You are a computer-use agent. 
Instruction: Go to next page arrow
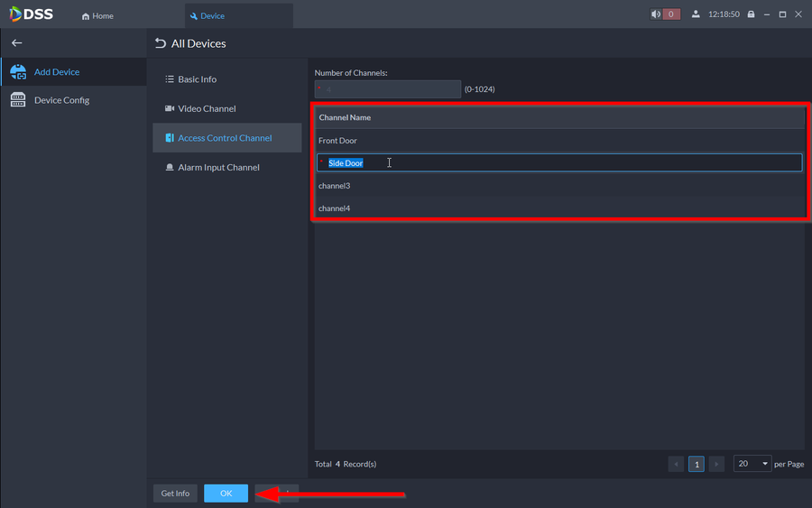click(x=716, y=464)
